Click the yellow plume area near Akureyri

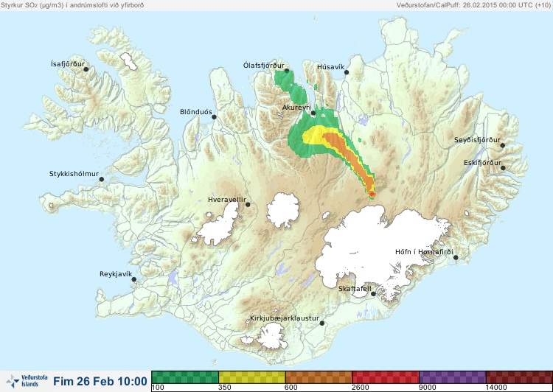click(x=313, y=136)
